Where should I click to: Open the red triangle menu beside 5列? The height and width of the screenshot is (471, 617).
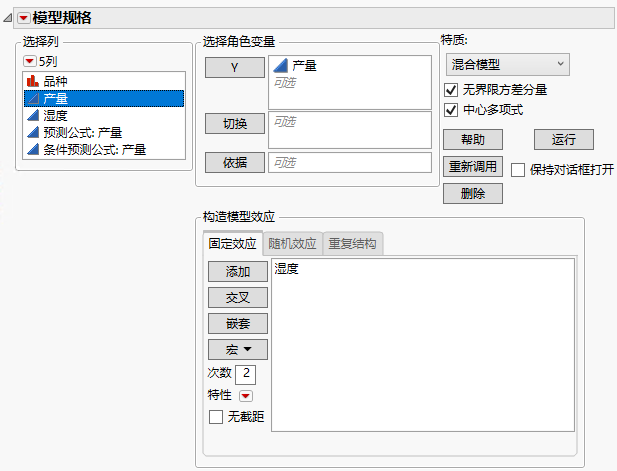pos(29,62)
